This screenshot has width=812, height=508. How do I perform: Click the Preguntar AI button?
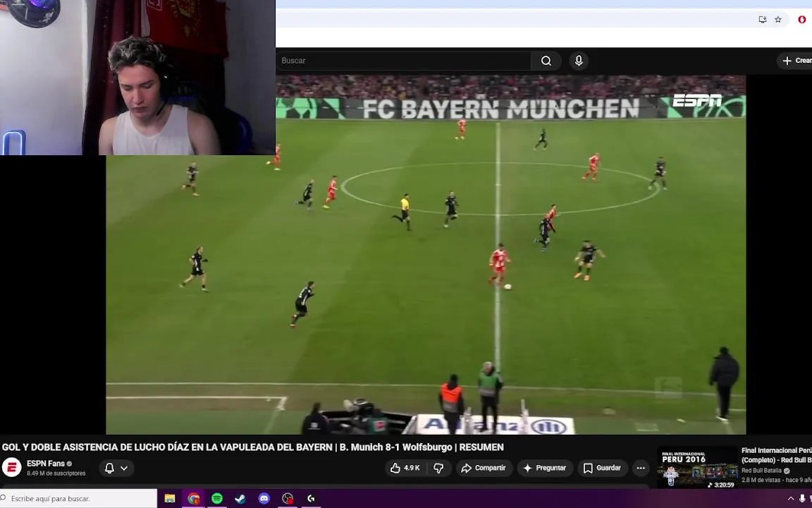pos(545,468)
